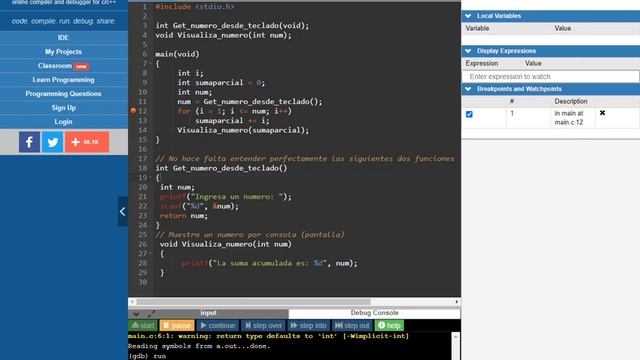Click 'in main at main.c:12' breakpoint description
Viewport: 640px width, 360px height.
click(x=569, y=118)
